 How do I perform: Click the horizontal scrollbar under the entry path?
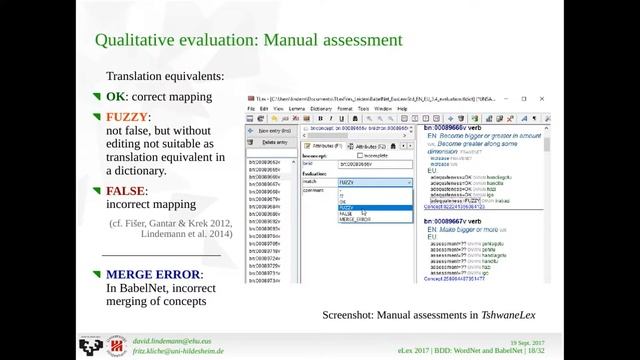(x=354, y=135)
